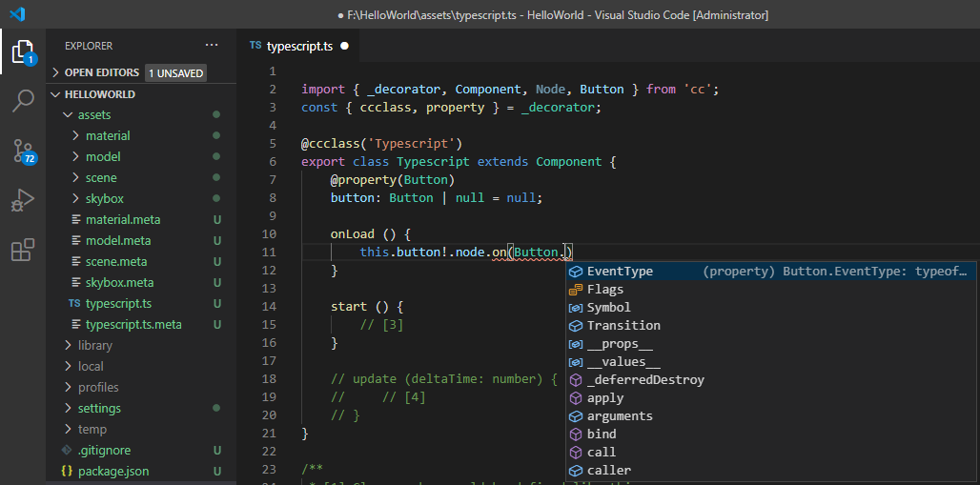980x485 pixels.
Task: Open the Explorer view in activity bar
Action: tap(23, 51)
